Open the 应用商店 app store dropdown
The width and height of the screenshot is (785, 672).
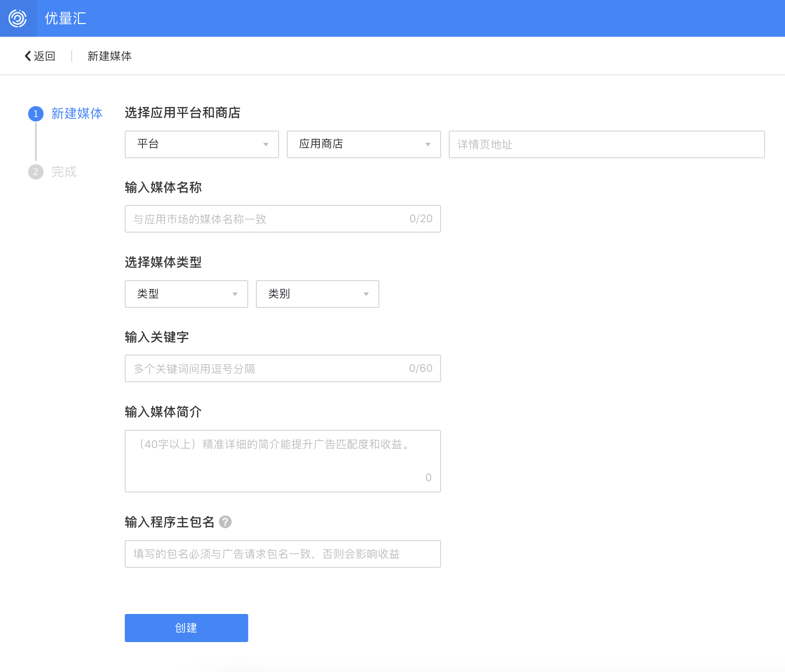point(364,144)
